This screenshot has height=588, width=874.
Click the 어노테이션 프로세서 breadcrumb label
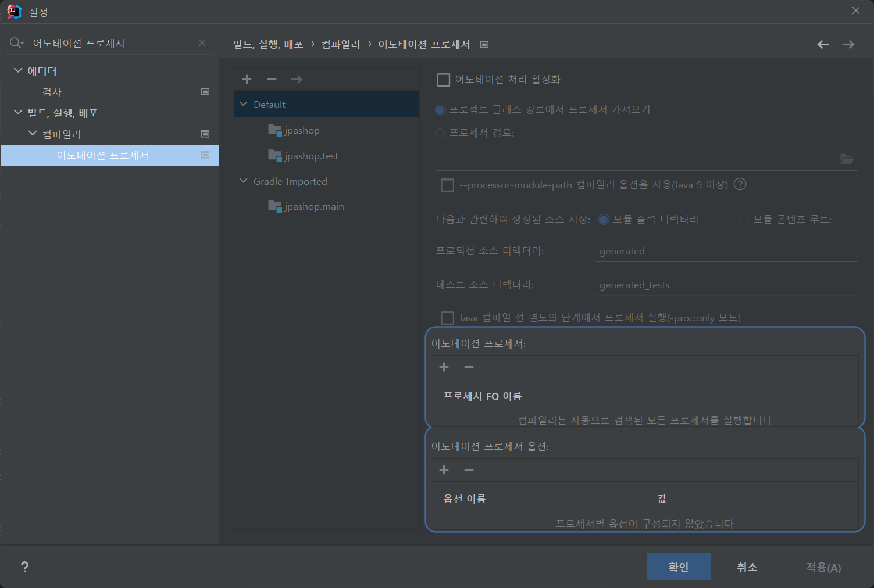pyautogui.click(x=424, y=44)
